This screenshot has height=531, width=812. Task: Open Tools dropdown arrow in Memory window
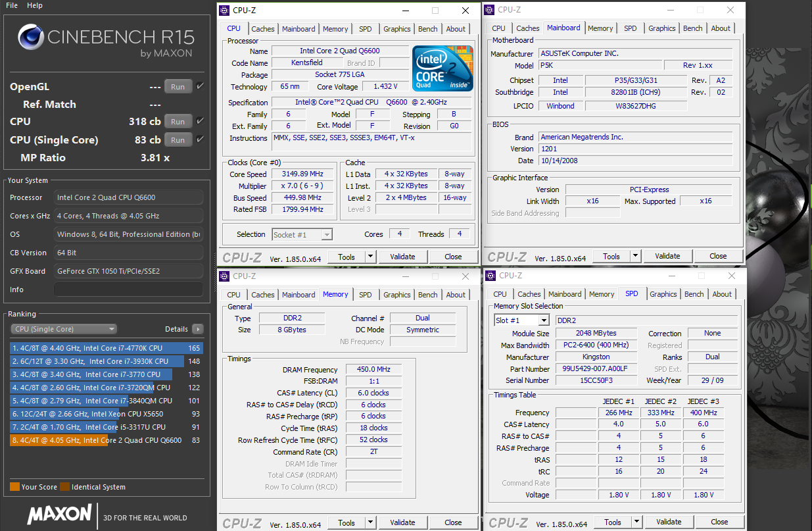(370, 522)
